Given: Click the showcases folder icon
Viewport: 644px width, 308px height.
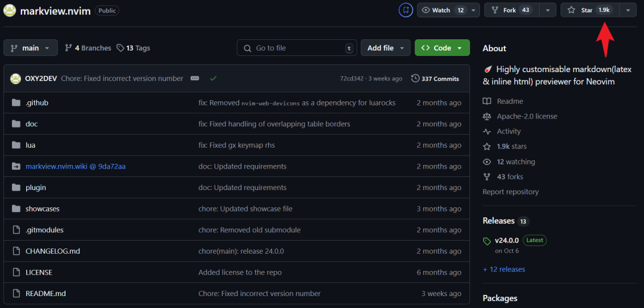Looking at the screenshot, I should coord(16,209).
